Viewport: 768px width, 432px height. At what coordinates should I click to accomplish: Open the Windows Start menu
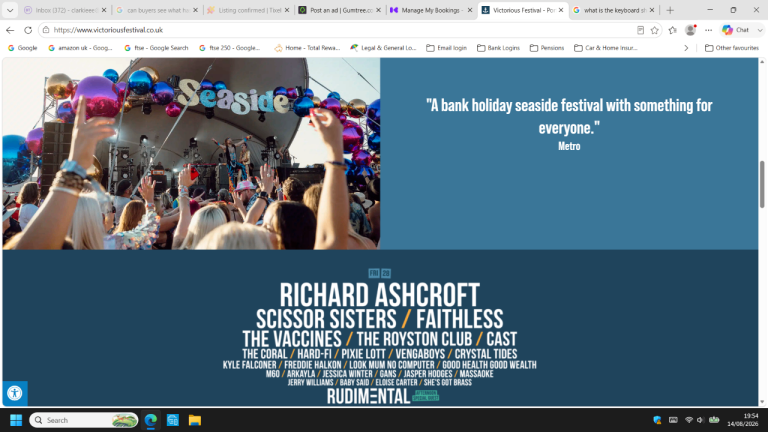point(16,420)
